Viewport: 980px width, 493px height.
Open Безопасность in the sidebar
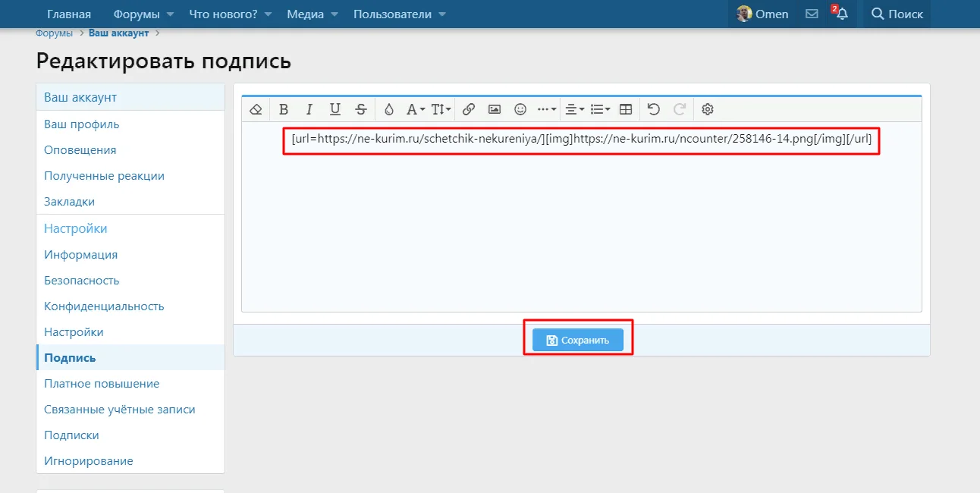click(130, 281)
